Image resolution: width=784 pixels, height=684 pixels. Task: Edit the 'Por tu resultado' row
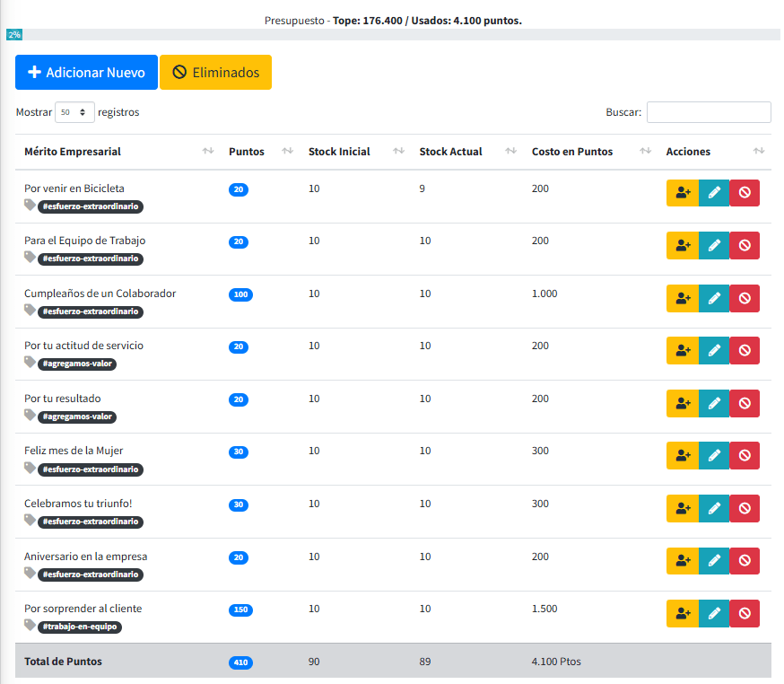714,403
